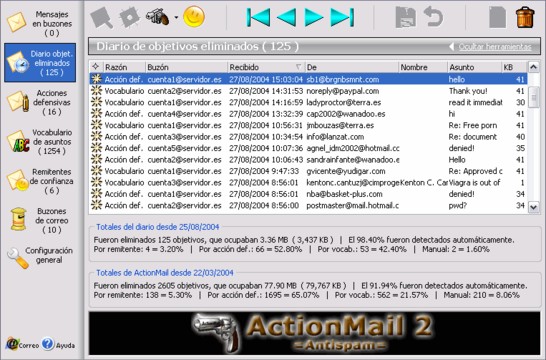Viewport: 546px width, 360px height.
Task: Sort by Nombre column header
Action: [x=423, y=67]
